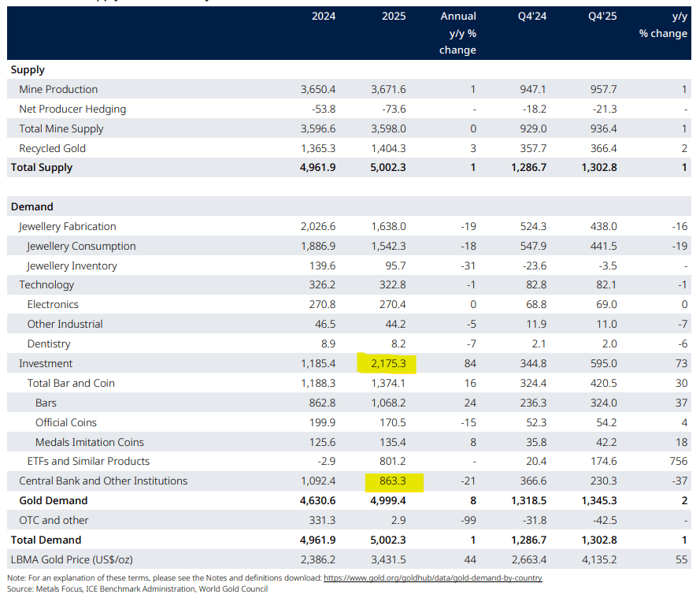Select Investment 2024 value 1,185.4
This screenshot has width=700, height=609.
point(318,363)
